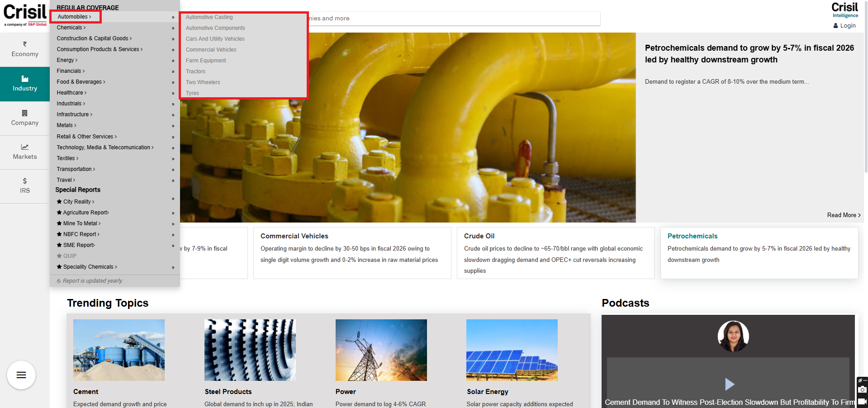Open the Markets chart icon
Image resolution: width=868 pixels, height=408 pixels.
[x=25, y=147]
